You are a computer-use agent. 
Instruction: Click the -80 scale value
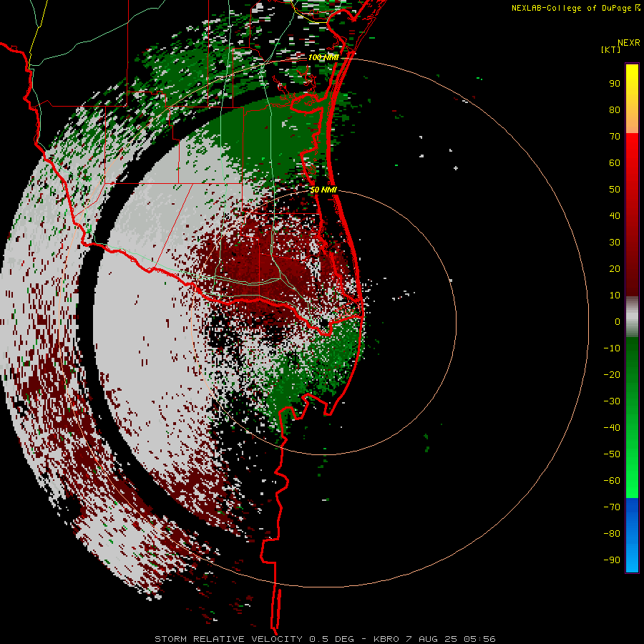[612, 534]
